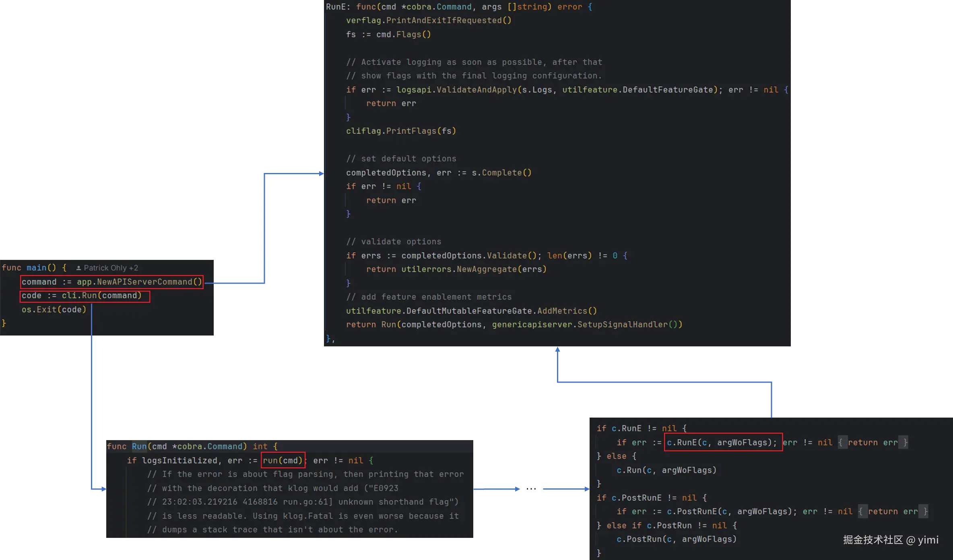Click os.Exit(code) call

pos(54,310)
